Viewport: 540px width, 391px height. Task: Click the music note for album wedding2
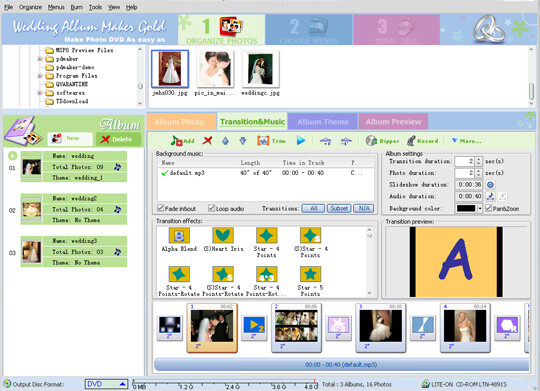117,209
